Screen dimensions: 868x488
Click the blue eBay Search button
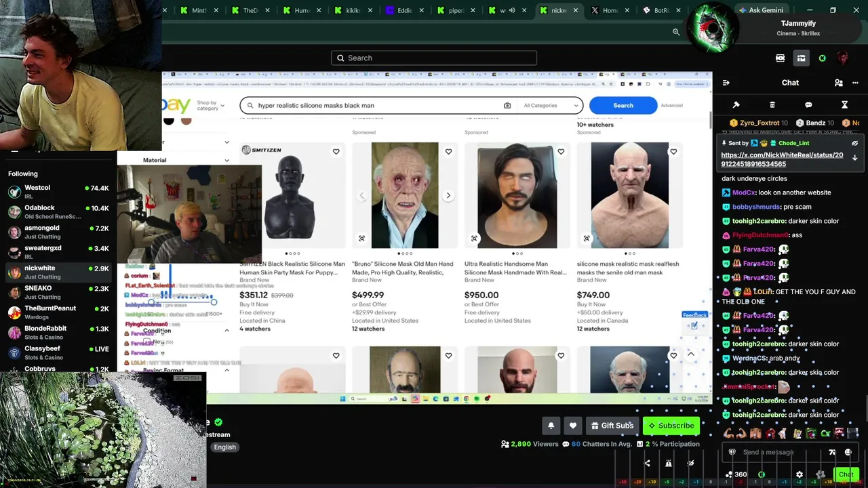[623, 106]
